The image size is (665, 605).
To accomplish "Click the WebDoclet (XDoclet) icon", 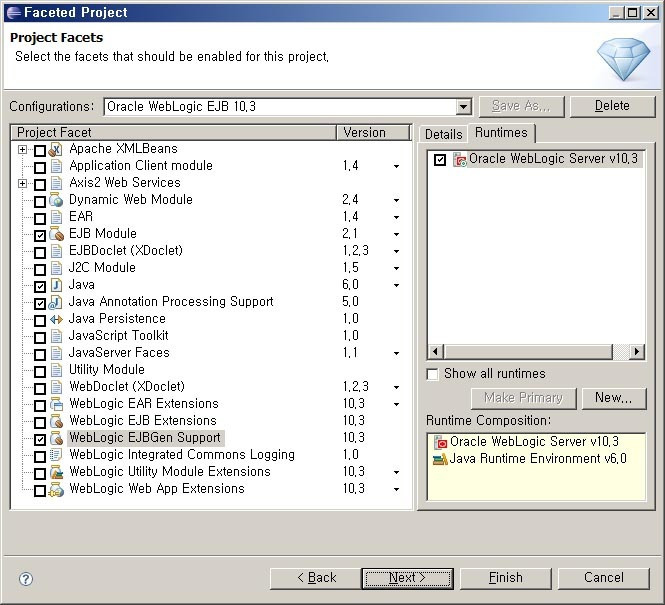I will pyautogui.click(x=56, y=387).
